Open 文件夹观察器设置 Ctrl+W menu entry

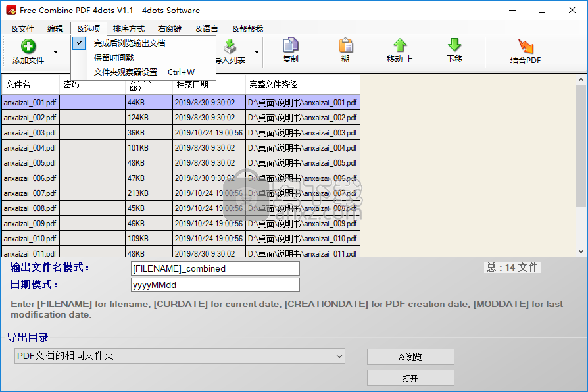(x=143, y=72)
